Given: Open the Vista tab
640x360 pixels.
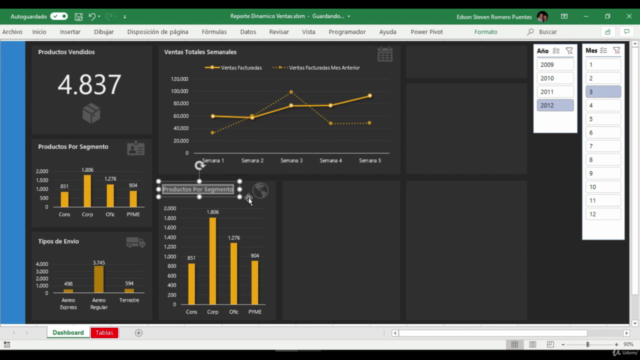Looking at the screenshot, I should coord(309,31).
